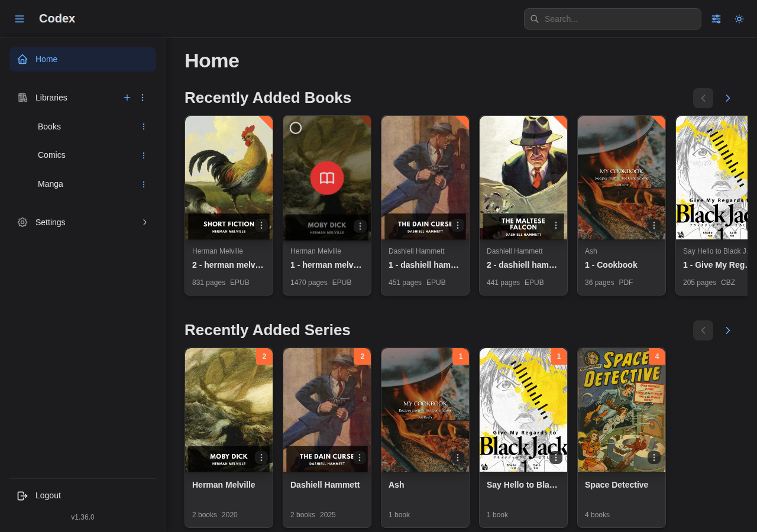
Task: Click the Home icon in sidebar
Action: click(x=22, y=59)
